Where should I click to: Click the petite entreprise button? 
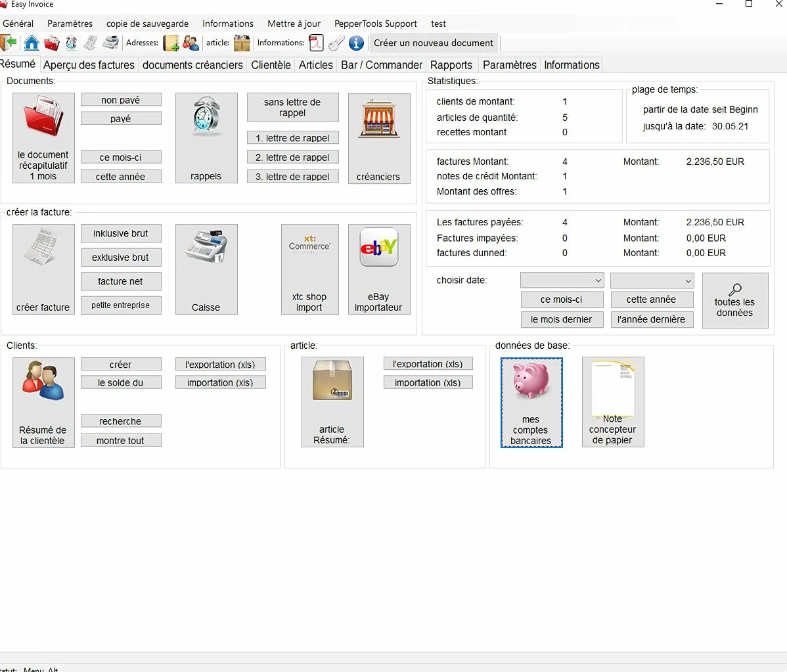[121, 305]
